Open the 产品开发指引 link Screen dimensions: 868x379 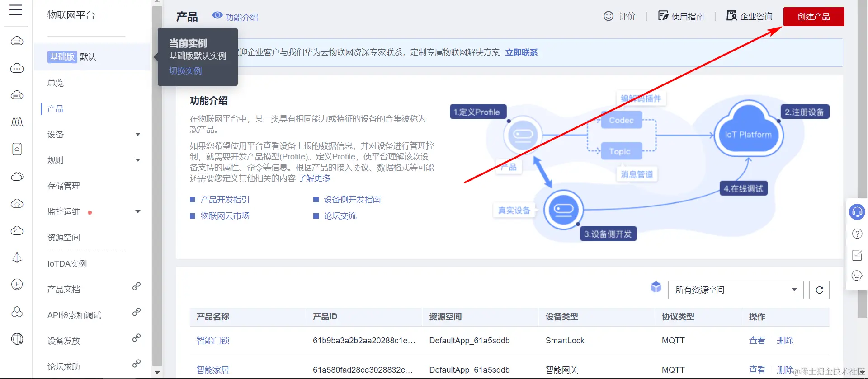tap(225, 200)
